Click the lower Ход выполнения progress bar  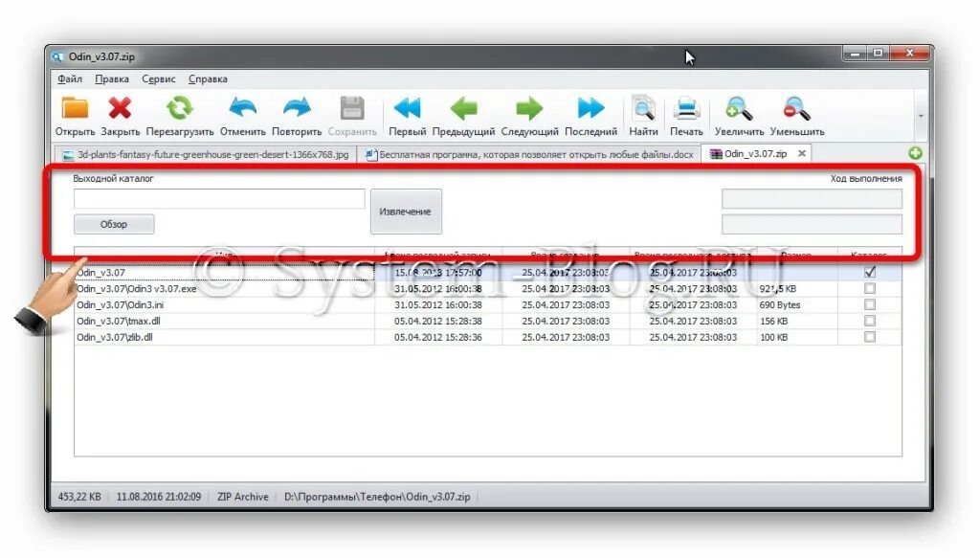[812, 224]
